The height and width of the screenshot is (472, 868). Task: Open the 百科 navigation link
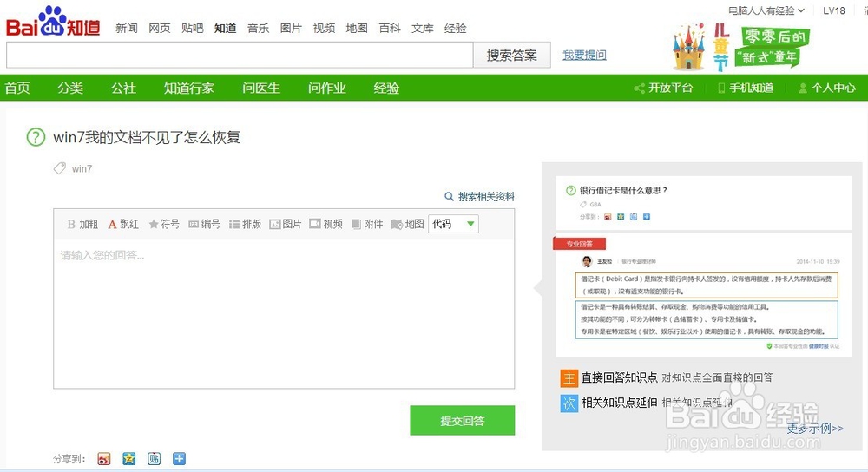390,29
